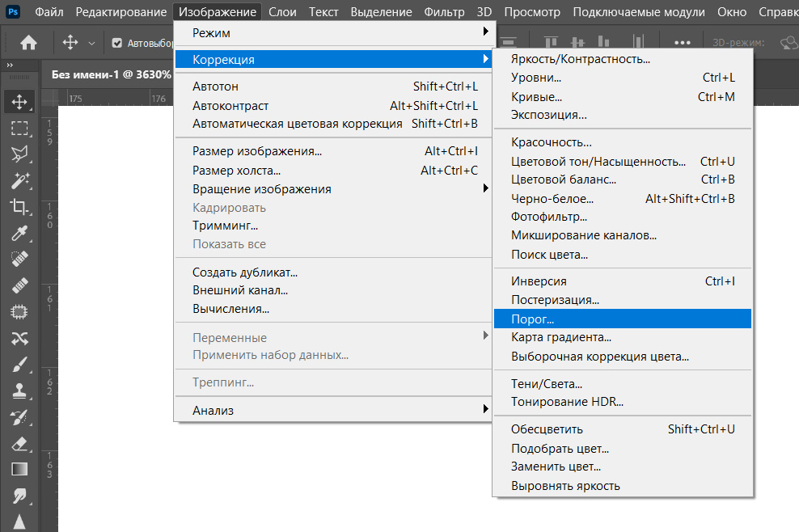
Task: Pick the Magic Wand tool
Action: pos(19,180)
